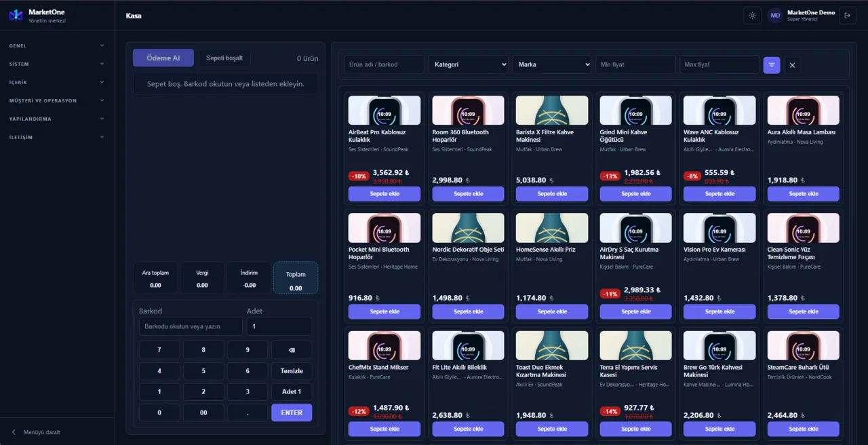Screen dimensions: 868x445
Task: Add AirBeat Pro Kablosuz Kulaklık to cart
Action: tap(384, 194)
